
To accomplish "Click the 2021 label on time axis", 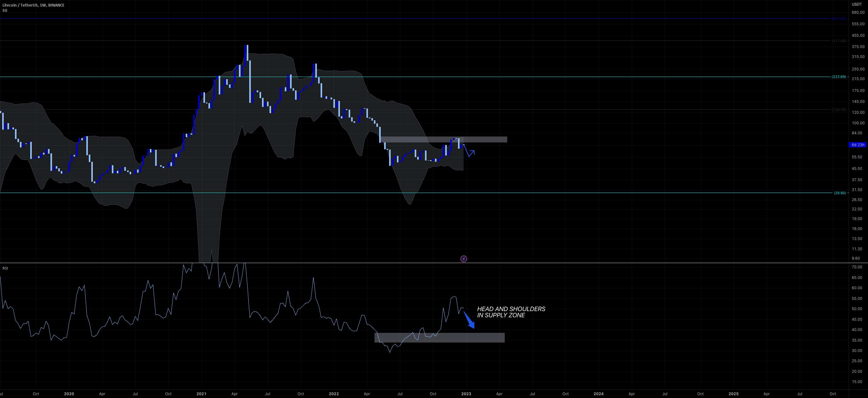I will click(201, 394).
